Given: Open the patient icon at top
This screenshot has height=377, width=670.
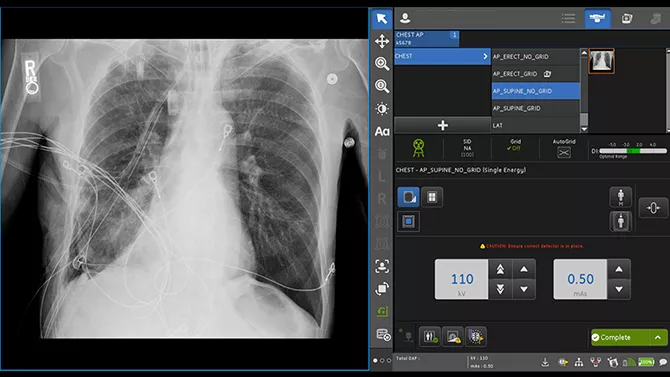Looking at the screenshot, I should click(x=405, y=18).
